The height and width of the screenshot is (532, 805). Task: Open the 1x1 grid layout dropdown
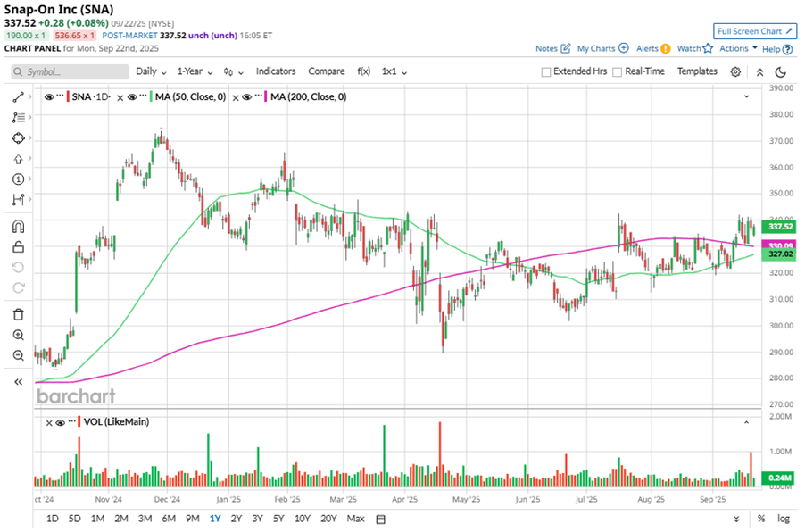coord(394,72)
